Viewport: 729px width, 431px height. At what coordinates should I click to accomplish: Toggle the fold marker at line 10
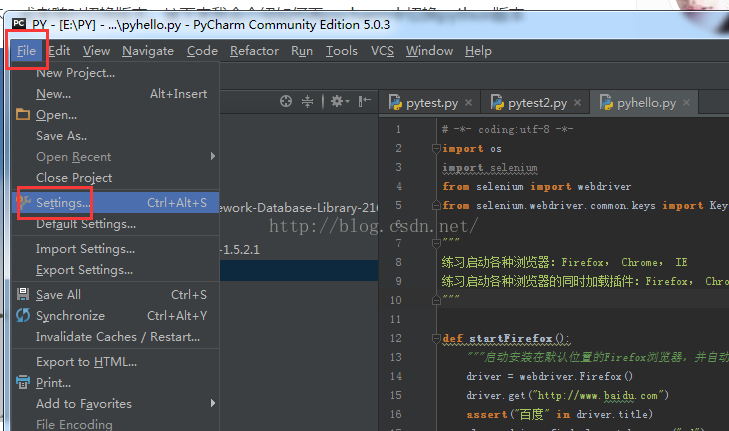point(436,300)
